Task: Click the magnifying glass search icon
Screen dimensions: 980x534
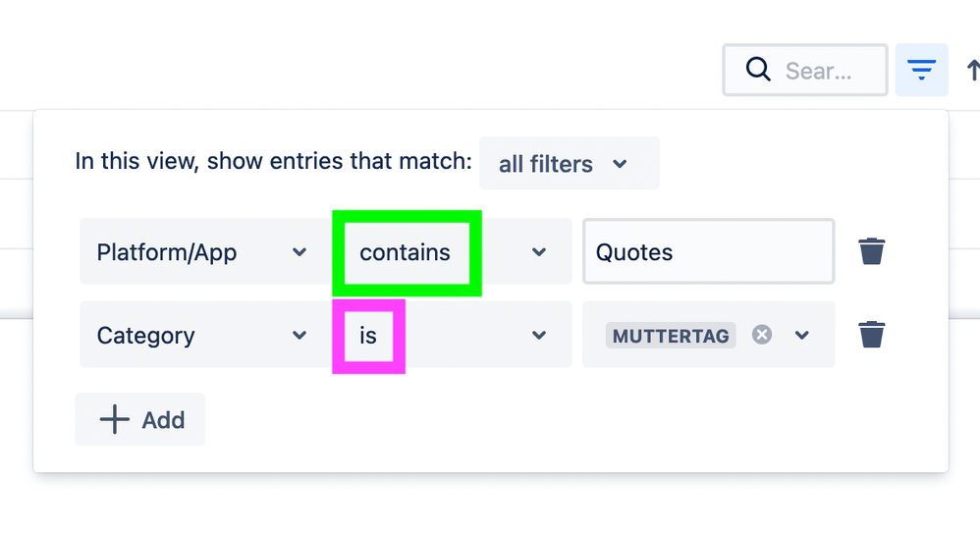Action: 757,70
